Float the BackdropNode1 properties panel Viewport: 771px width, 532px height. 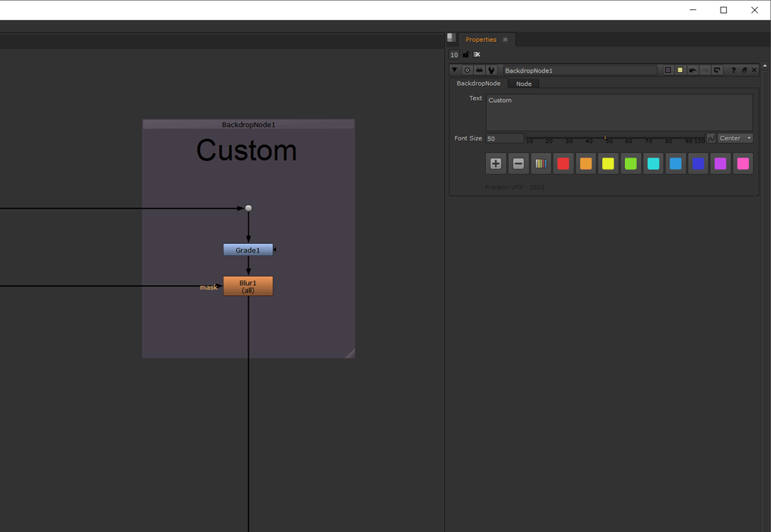744,70
